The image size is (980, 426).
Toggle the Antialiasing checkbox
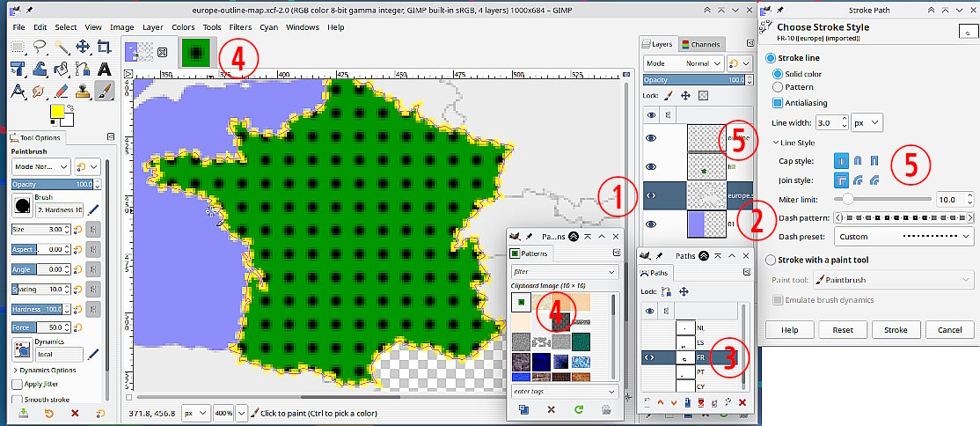[778, 103]
